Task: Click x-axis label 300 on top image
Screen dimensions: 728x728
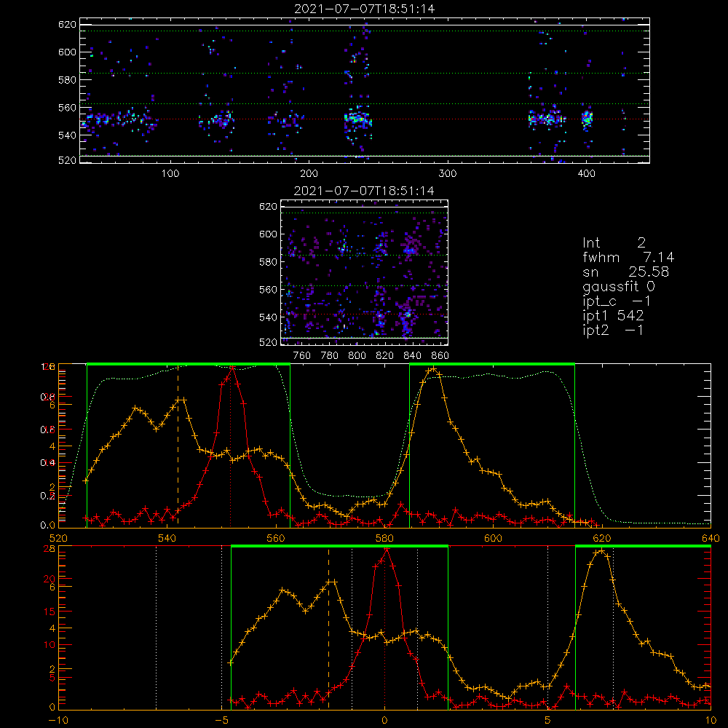Action: [448, 174]
